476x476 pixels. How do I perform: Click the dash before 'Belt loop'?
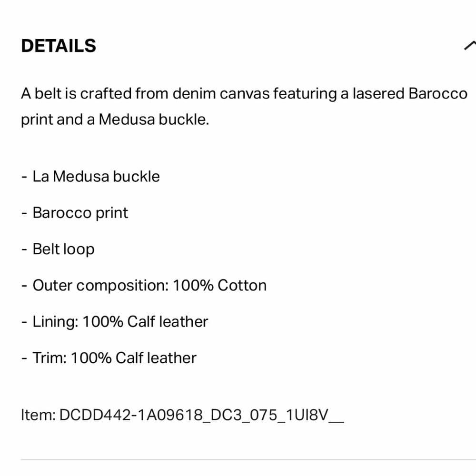coord(24,249)
